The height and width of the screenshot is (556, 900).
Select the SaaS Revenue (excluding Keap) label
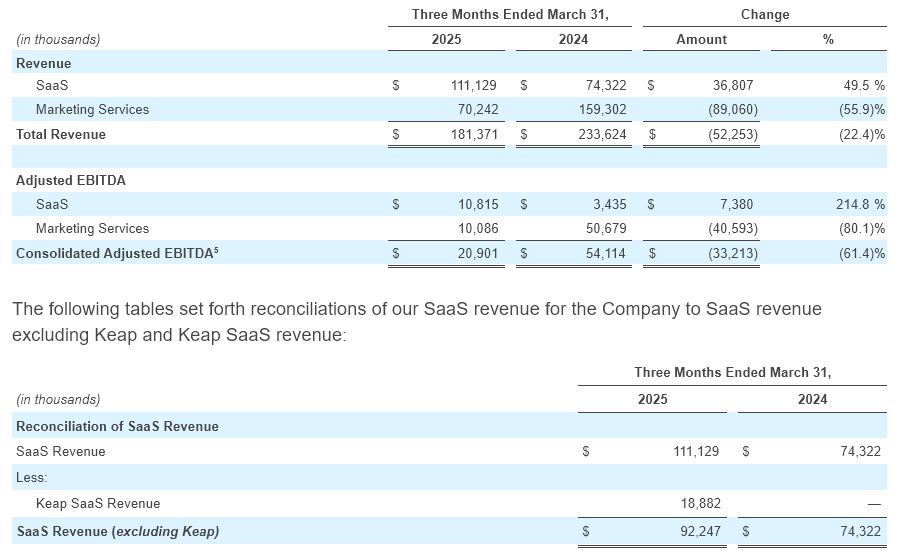pyautogui.click(x=118, y=532)
